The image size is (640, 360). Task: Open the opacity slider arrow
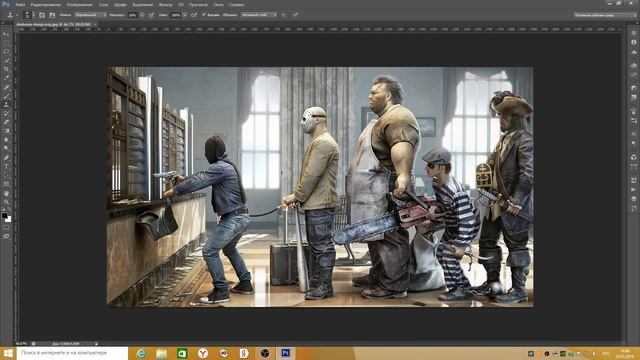[x=142, y=15]
